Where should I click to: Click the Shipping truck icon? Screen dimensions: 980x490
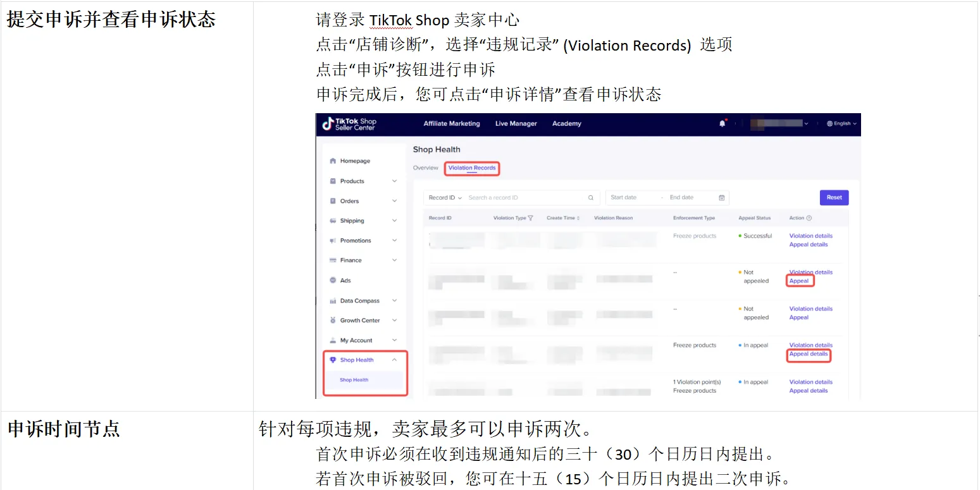[x=333, y=221]
